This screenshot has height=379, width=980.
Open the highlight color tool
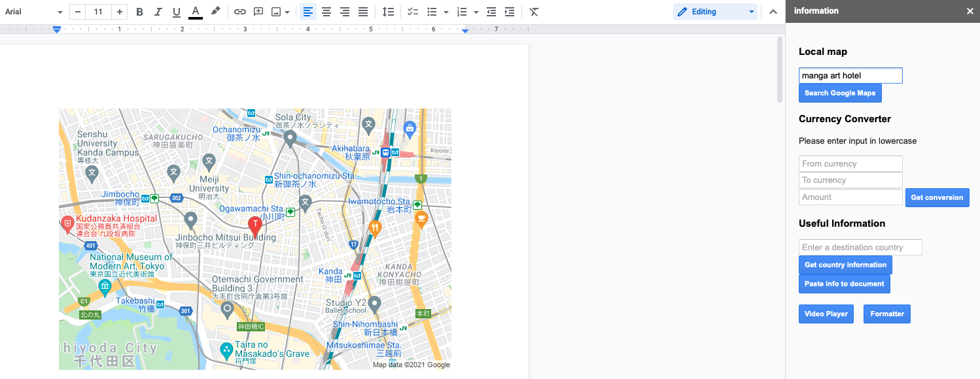(215, 12)
